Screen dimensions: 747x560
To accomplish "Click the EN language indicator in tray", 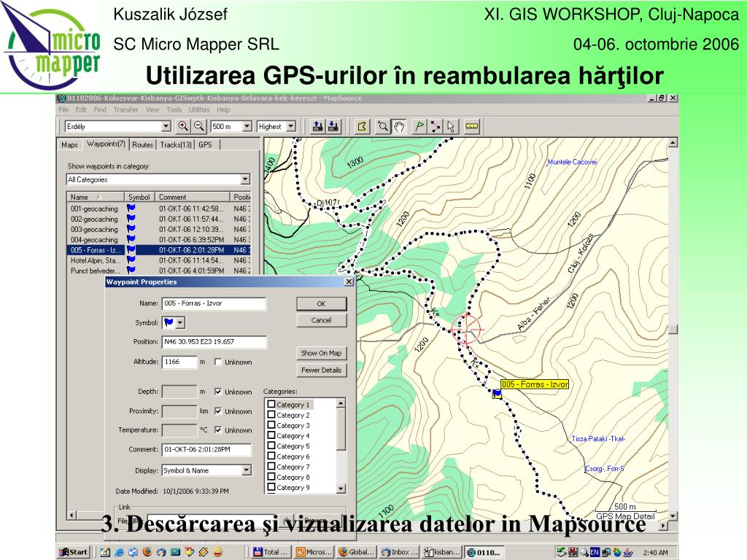I will pyautogui.click(x=595, y=553).
